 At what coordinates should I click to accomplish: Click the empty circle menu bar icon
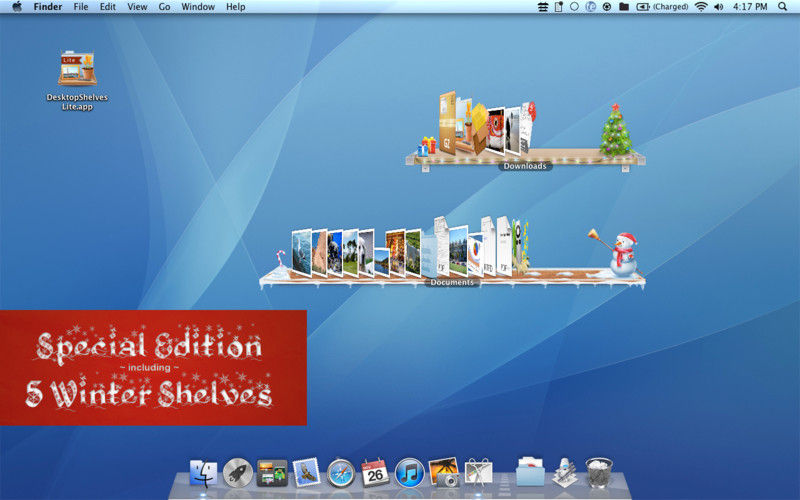(x=574, y=7)
